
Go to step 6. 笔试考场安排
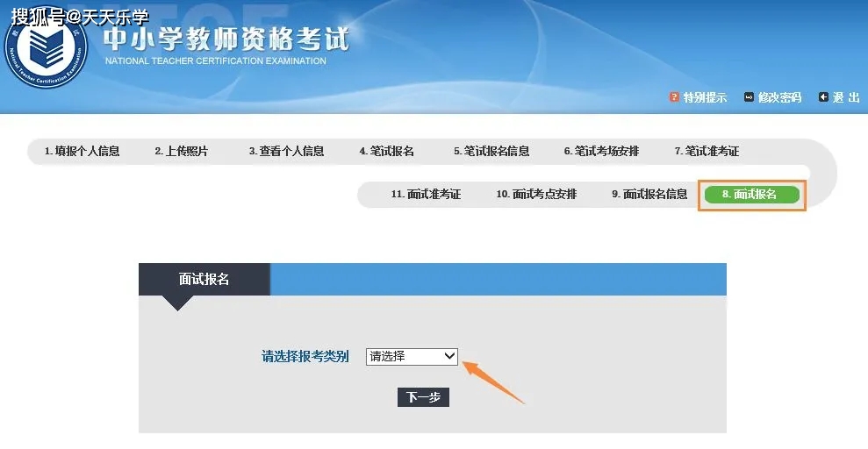pos(602,151)
